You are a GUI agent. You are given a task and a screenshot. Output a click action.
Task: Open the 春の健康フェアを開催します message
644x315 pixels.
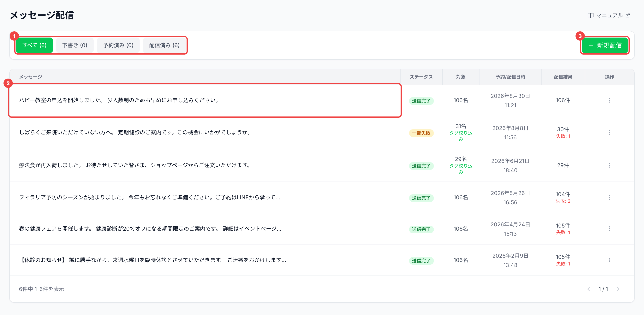click(150, 229)
